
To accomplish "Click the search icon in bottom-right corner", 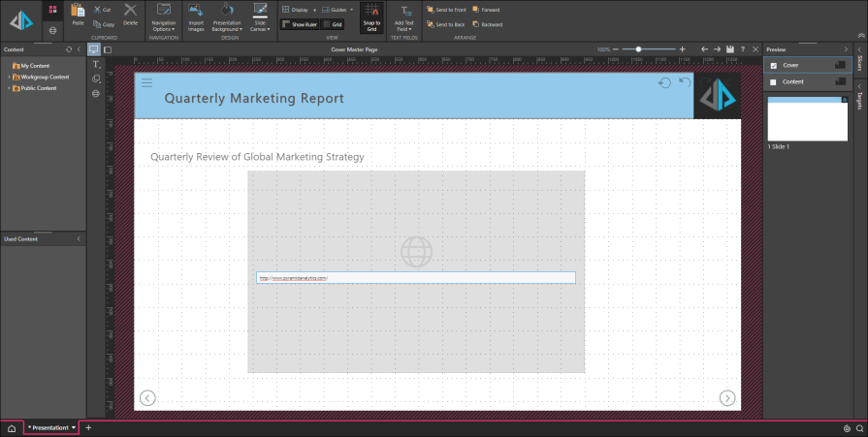I will point(859,427).
